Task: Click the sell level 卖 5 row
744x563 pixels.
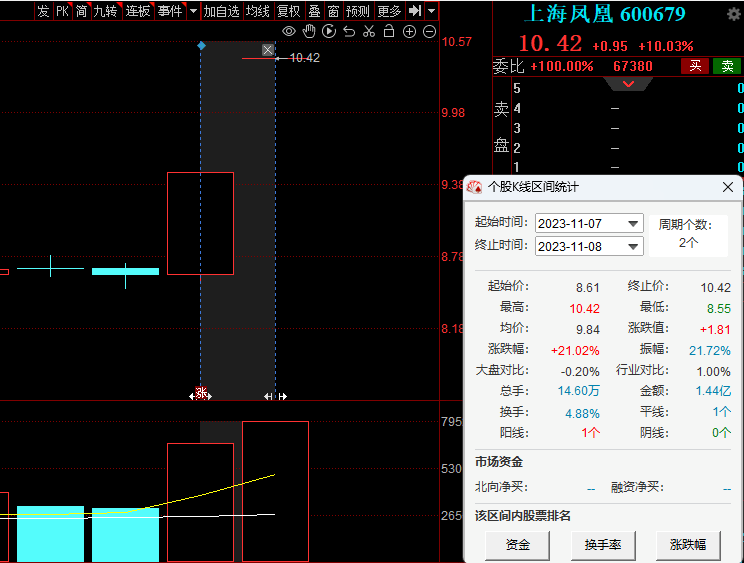Action: point(626,88)
